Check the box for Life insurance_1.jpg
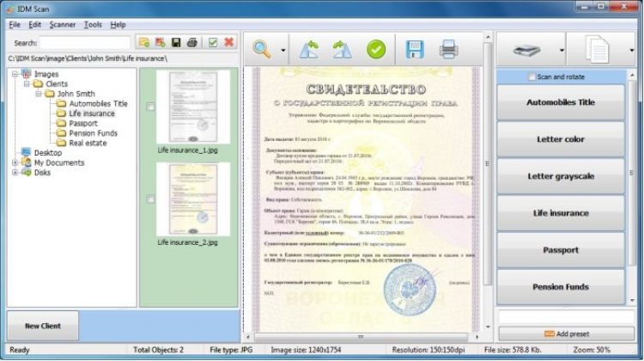Screen dimensions: 644x361 point(151,107)
